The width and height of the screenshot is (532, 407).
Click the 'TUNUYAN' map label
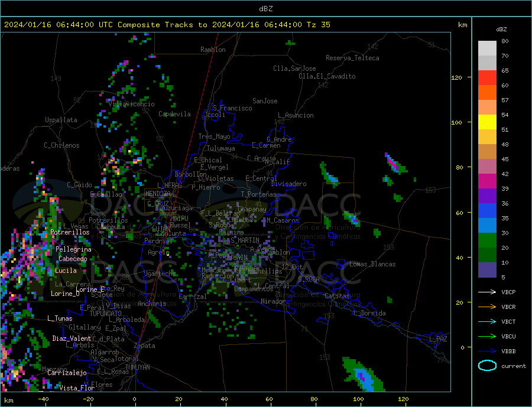pyautogui.click(x=137, y=367)
